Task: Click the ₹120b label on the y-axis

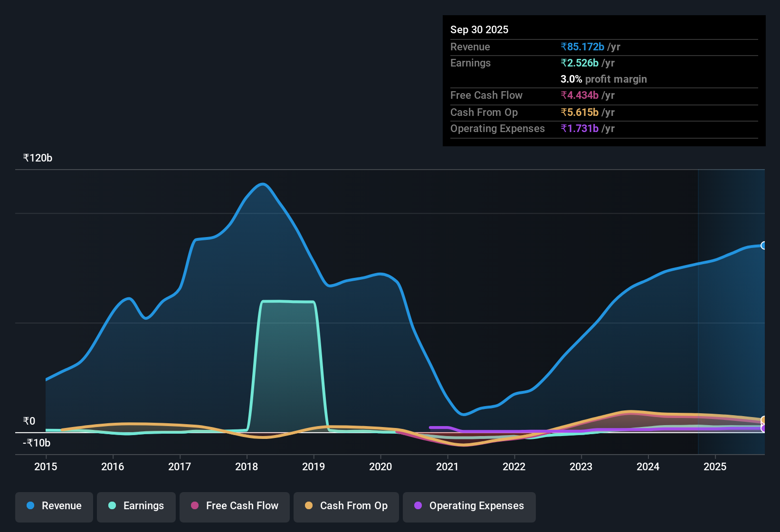Action: coord(37,158)
